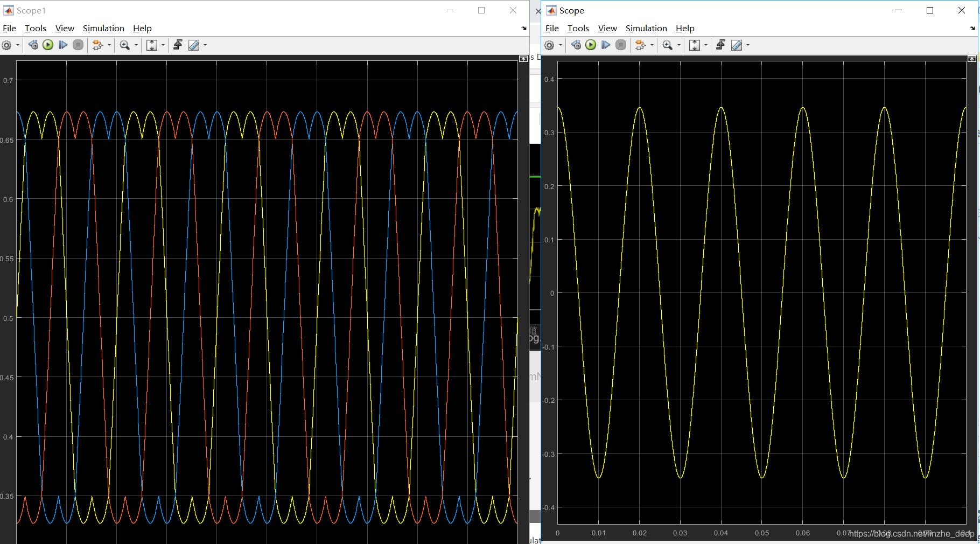Click Step Back icon in Scope toolbar
Viewport: 980px width, 544px height.
click(x=576, y=45)
